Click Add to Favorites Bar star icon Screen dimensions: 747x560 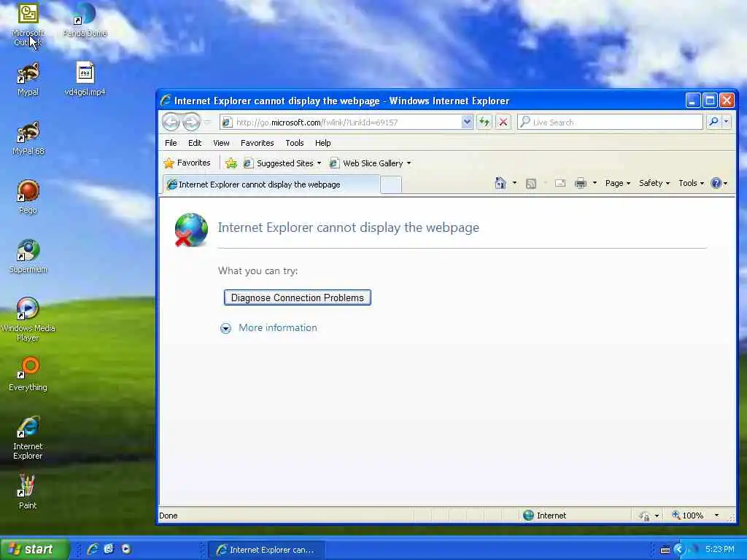tap(231, 163)
